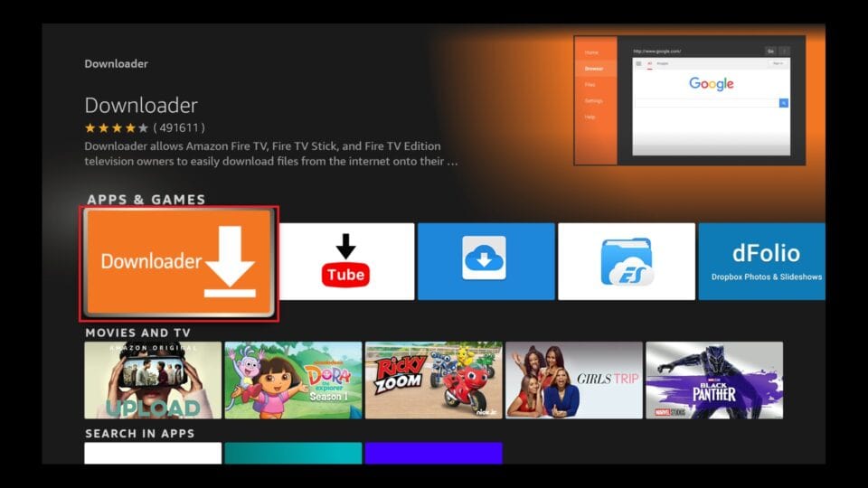Open the dFolio Dropbox Photos tile

coord(761,261)
